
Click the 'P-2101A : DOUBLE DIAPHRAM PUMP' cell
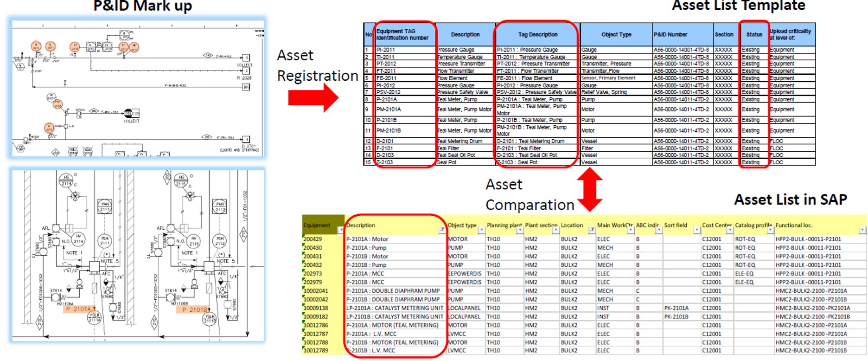(x=396, y=291)
